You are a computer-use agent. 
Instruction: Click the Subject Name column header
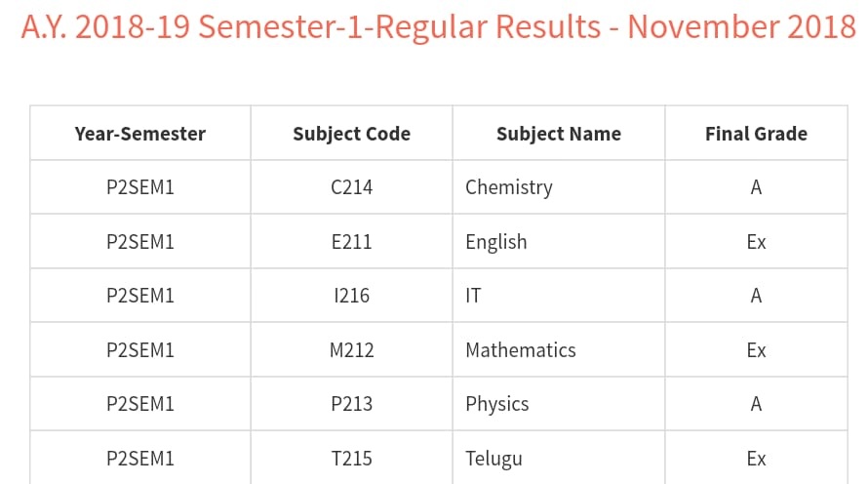point(558,134)
